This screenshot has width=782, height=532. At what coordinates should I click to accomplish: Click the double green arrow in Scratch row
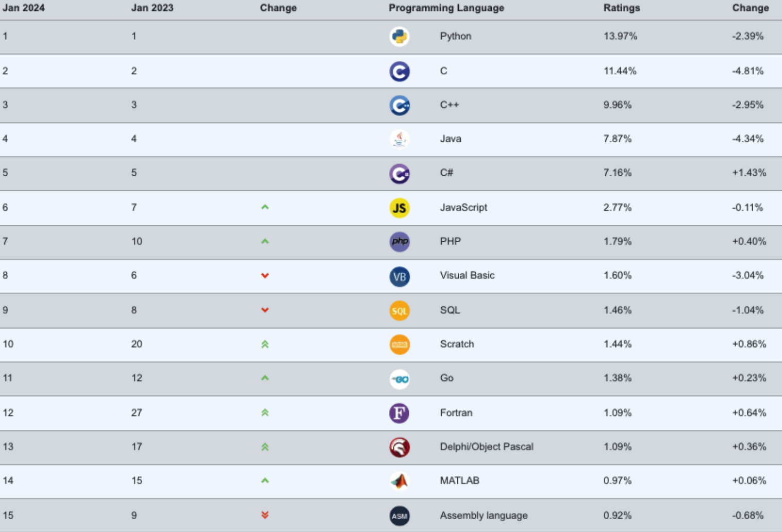coord(265,344)
